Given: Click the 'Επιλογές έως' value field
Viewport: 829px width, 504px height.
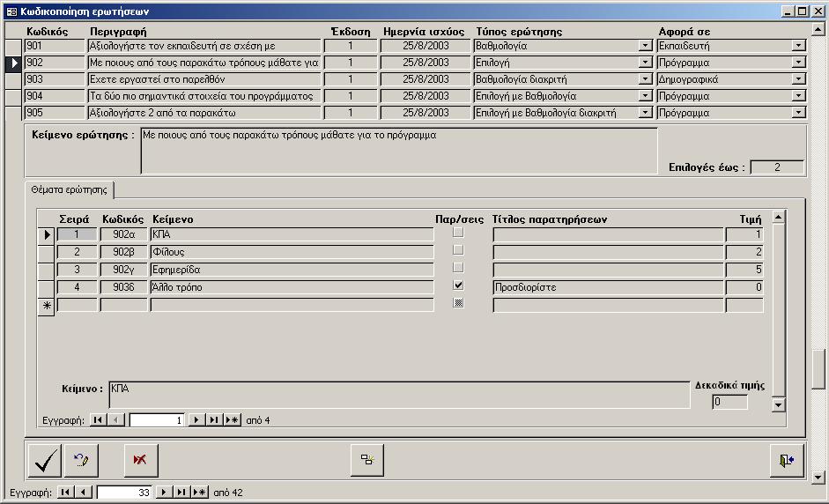Looking at the screenshot, I should 776,167.
